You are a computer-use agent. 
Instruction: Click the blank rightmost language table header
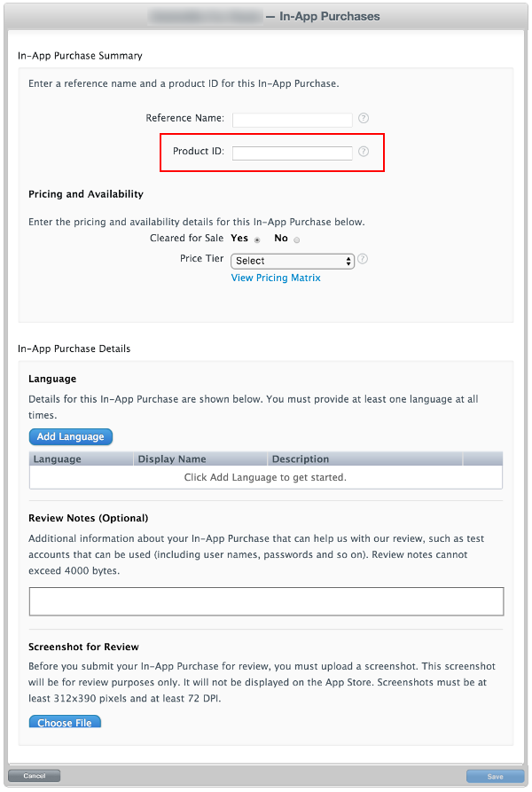(x=481, y=459)
